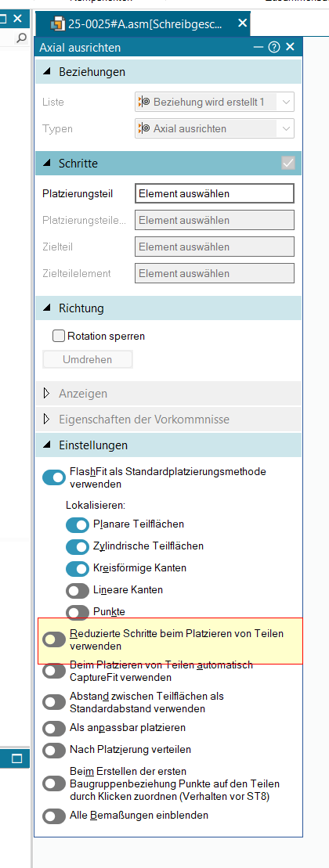Check the Rotation sperren checkbox
The height and width of the screenshot is (868, 329).
click(58, 336)
